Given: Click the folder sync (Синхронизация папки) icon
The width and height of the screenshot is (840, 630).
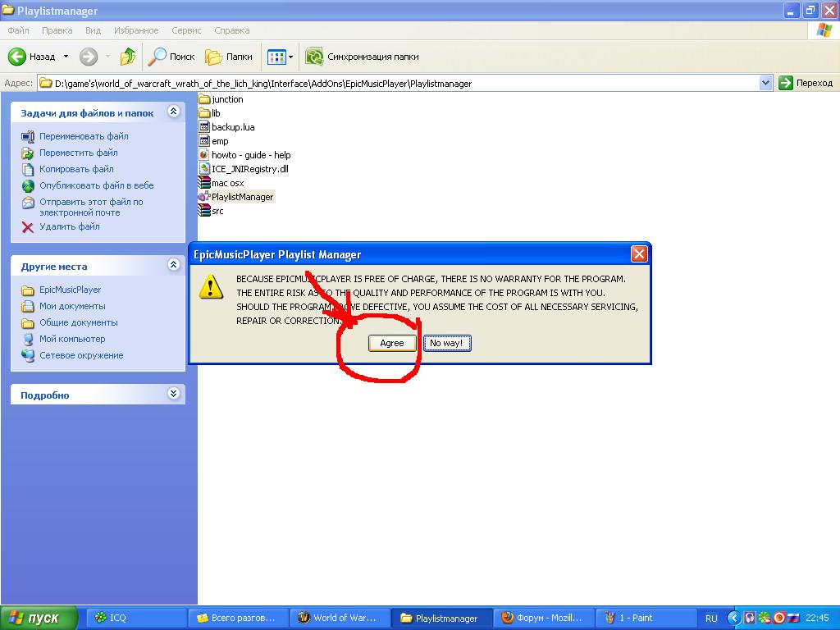Looking at the screenshot, I should click(x=314, y=57).
